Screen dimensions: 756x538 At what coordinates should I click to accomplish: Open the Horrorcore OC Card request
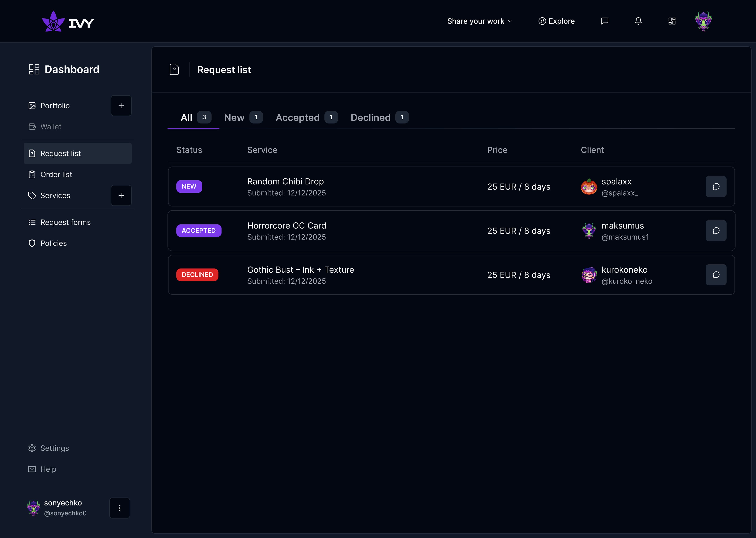(x=451, y=230)
